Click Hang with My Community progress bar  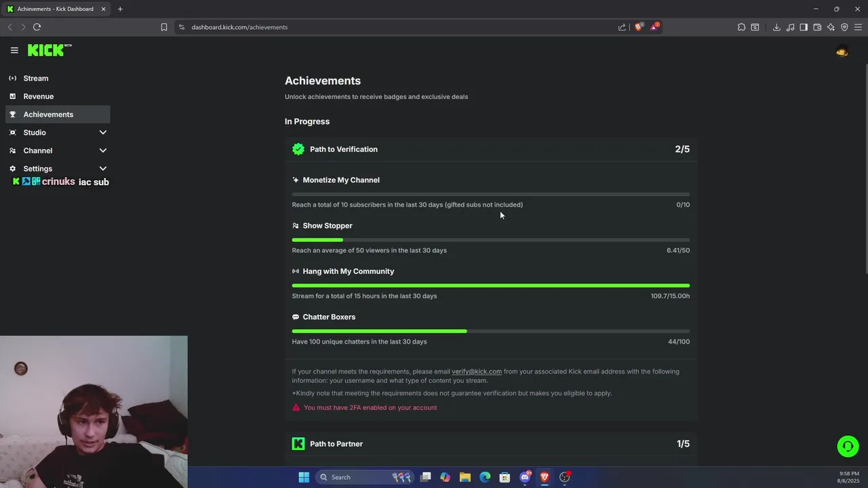point(491,285)
